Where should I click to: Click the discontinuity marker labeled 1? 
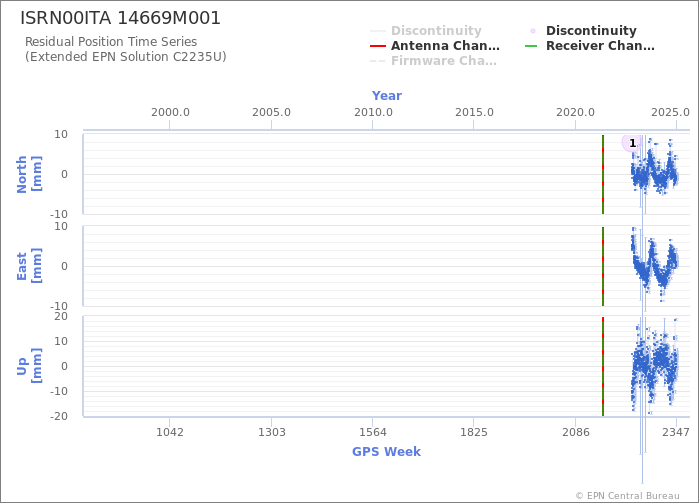(632, 143)
